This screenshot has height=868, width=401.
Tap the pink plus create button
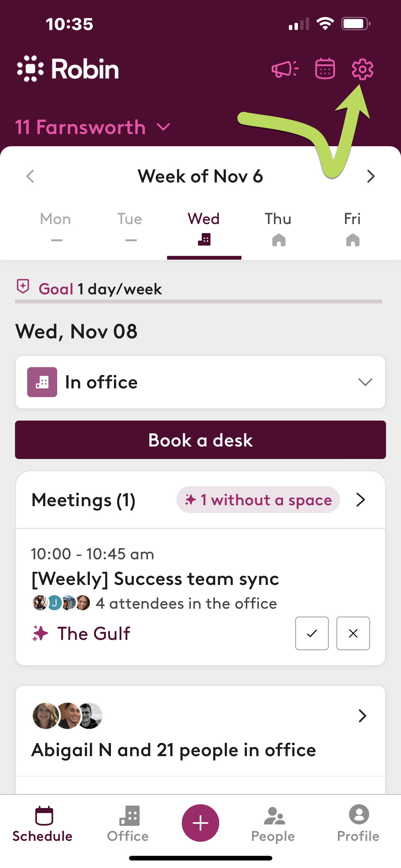(x=200, y=822)
